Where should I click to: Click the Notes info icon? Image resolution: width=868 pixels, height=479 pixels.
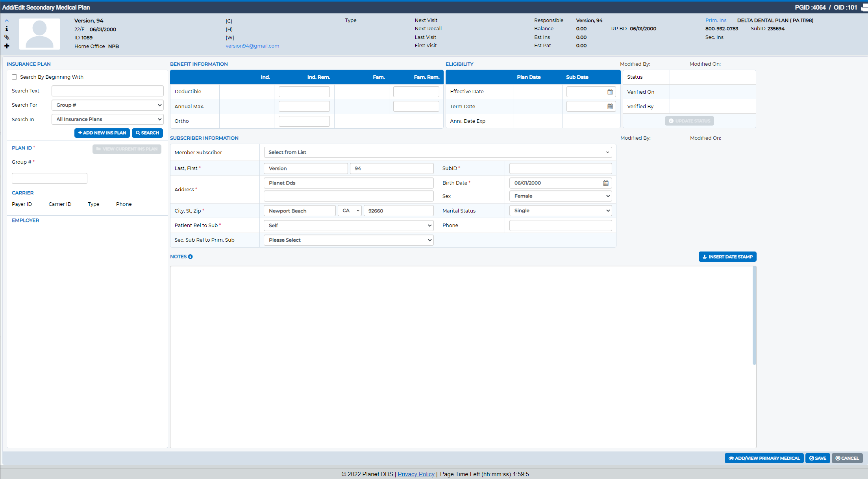point(191,257)
